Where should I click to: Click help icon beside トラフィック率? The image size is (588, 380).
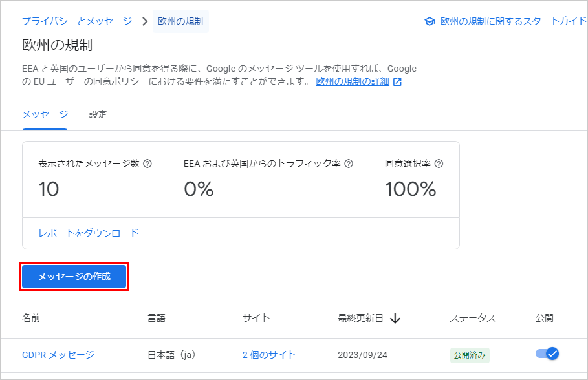[x=349, y=164]
